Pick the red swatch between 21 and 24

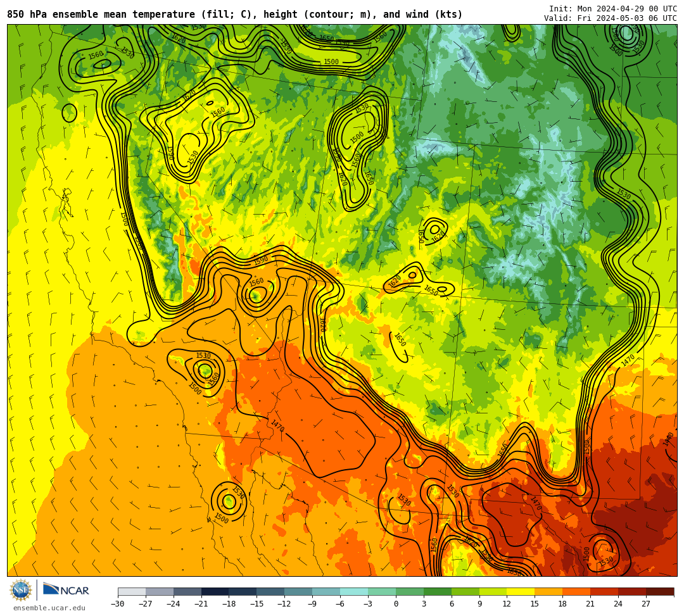point(605,591)
